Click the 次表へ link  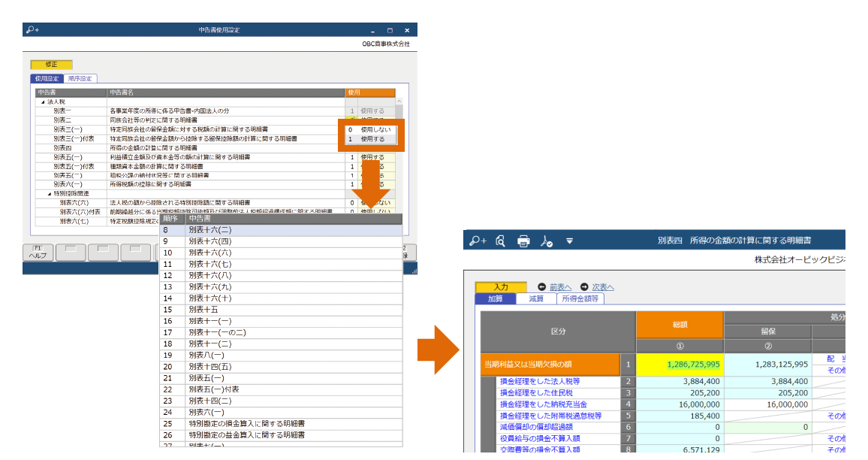(603, 287)
